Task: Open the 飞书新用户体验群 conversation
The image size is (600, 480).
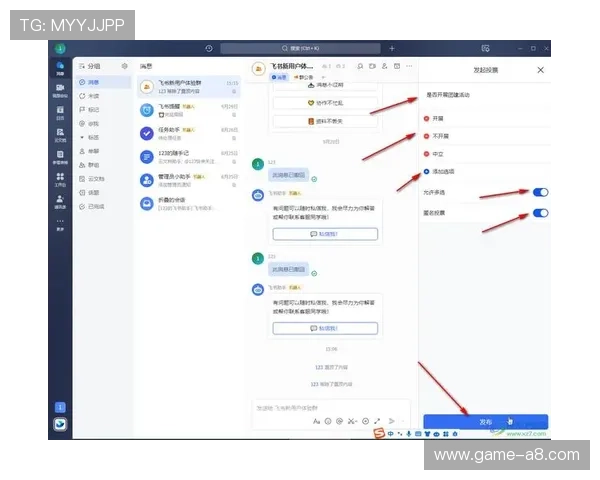Action: tap(188, 86)
